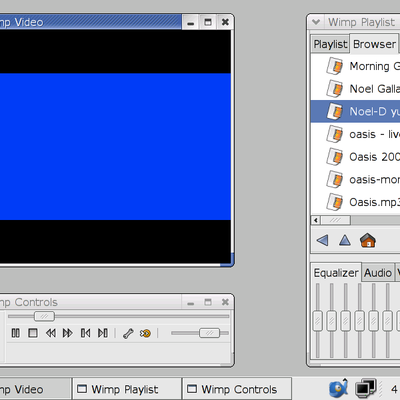400x400 pixels.
Task: Select the oasis - live file entry
Action: pos(355,134)
